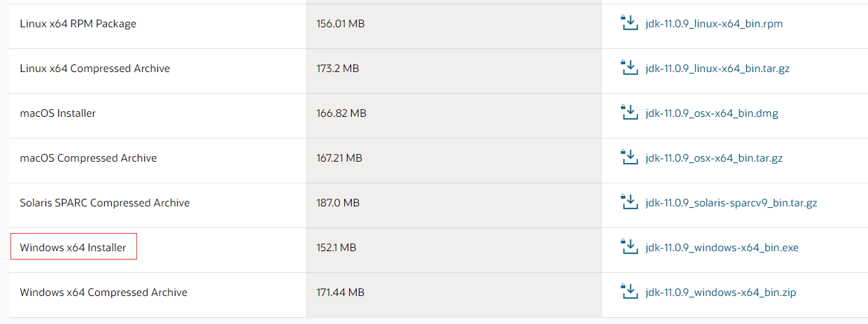Download jdk-11.0.9_solaris-sparcv9_bin.tar.gz file

pyautogui.click(x=732, y=203)
